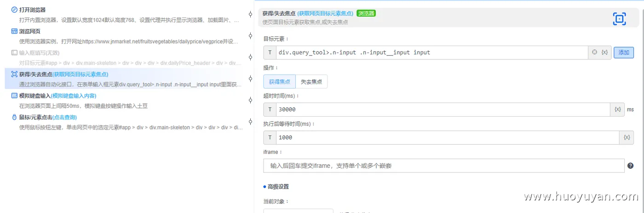The height and width of the screenshot is (213, 644).
Task: Click the compass icon beside 打开浏览器 step
Action: point(14,10)
